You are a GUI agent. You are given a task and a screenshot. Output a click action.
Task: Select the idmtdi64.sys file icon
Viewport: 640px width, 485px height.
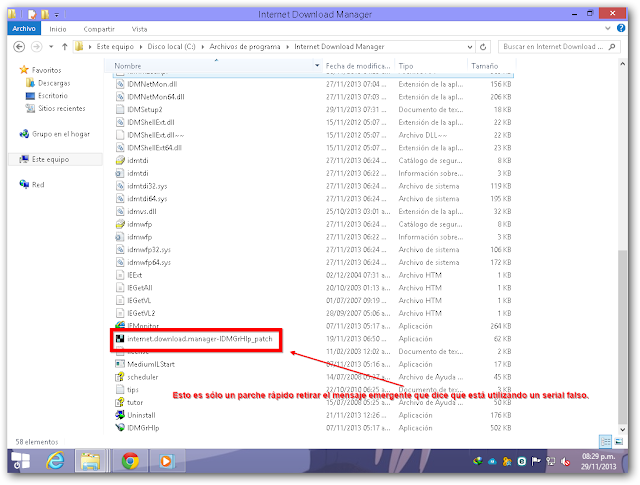click(x=120, y=198)
